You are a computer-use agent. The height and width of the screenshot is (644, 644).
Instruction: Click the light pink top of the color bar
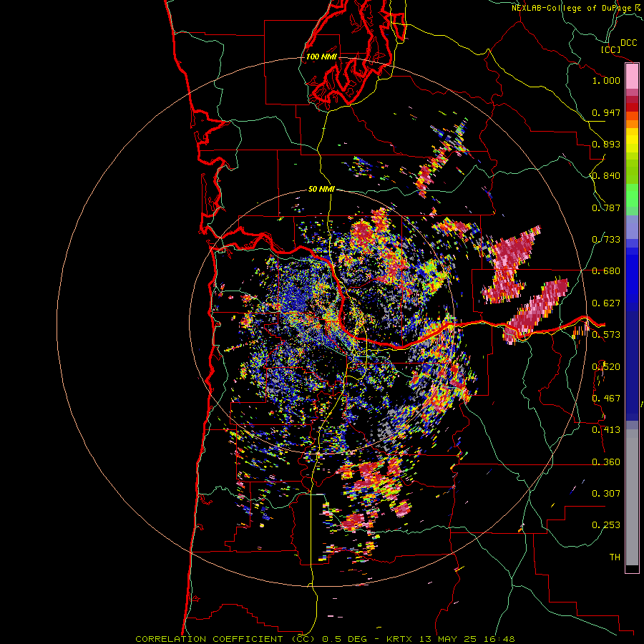click(632, 77)
